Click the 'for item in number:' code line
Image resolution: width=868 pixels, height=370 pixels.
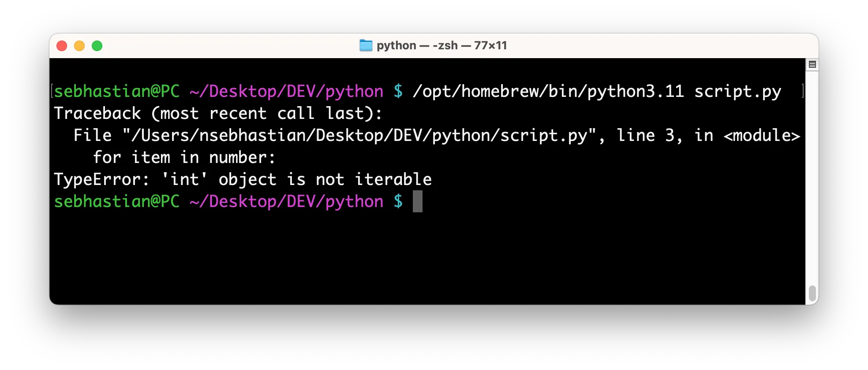(184, 157)
